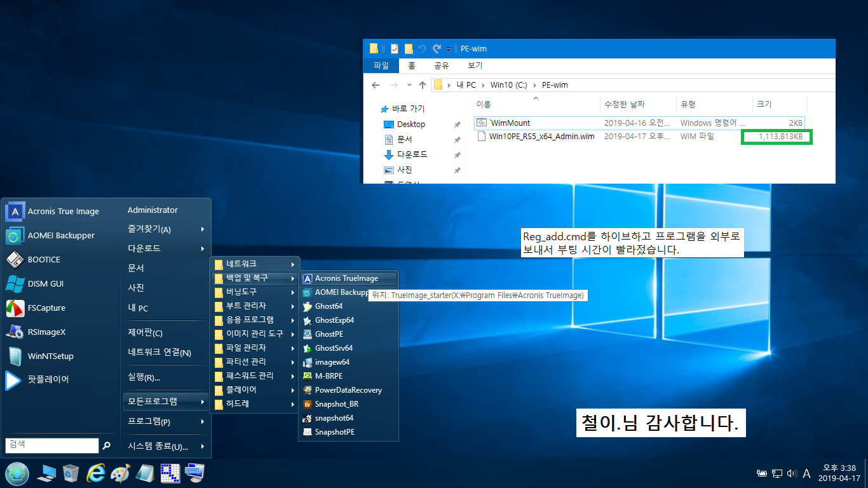Open 팟플레이어 from pinned programs
Viewport: 868px width, 488px height.
(x=61, y=380)
